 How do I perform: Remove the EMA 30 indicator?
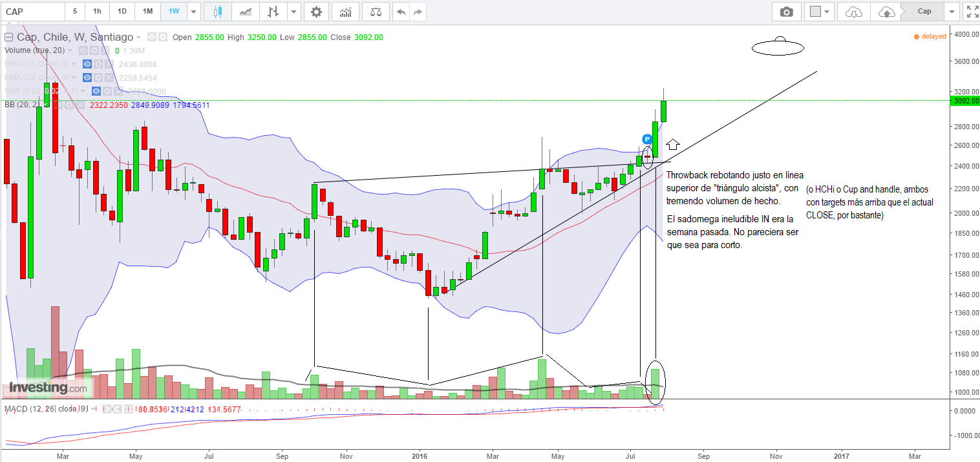pyautogui.click(x=109, y=78)
